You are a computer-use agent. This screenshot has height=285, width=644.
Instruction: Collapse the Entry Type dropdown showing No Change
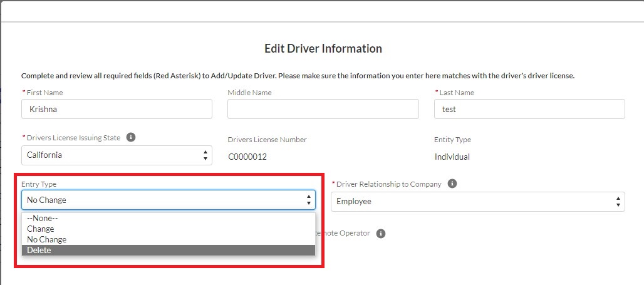pyautogui.click(x=168, y=200)
